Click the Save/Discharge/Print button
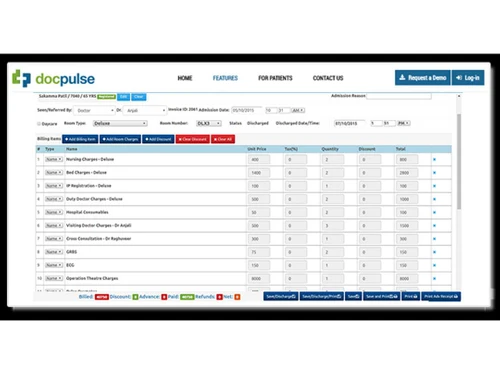The image size is (500, 375). pyautogui.click(x=321, y=296)
